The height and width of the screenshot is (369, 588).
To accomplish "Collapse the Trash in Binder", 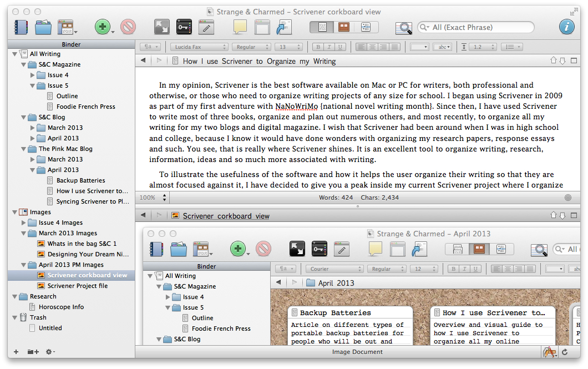I will coord(14,317).
